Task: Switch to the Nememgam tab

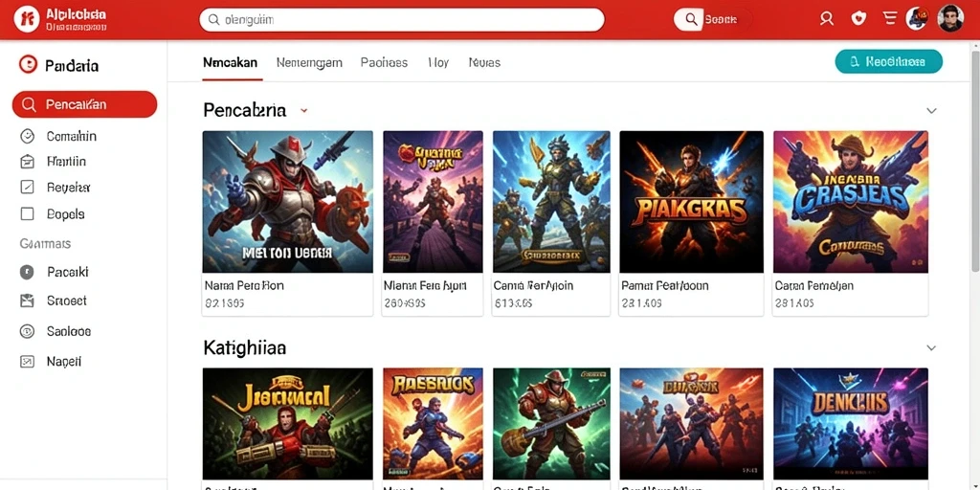Action: [309, 62]
